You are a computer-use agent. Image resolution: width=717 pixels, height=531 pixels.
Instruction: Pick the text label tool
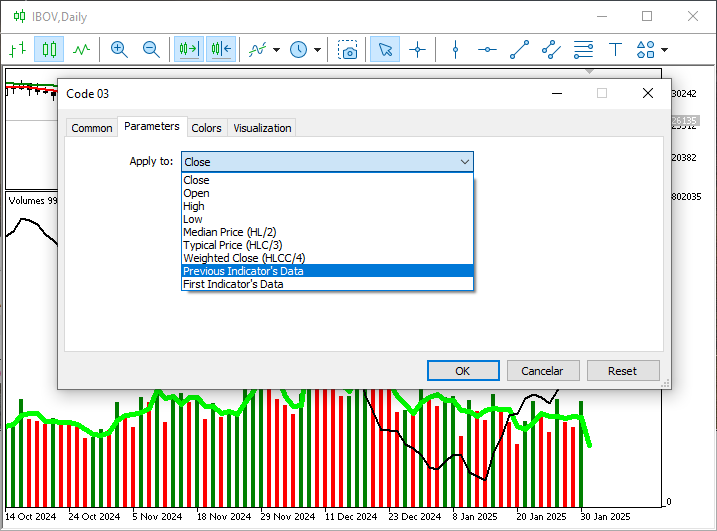click(615, 49)
